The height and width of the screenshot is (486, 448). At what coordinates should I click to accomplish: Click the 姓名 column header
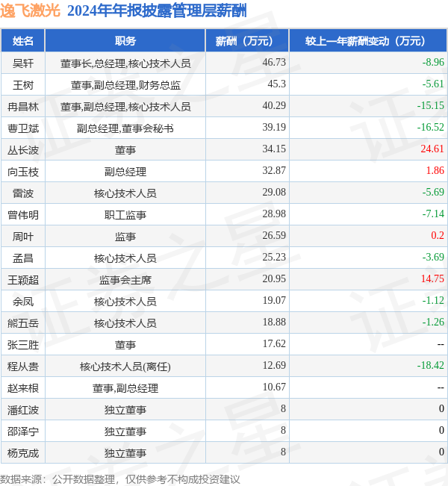(23, 41)
